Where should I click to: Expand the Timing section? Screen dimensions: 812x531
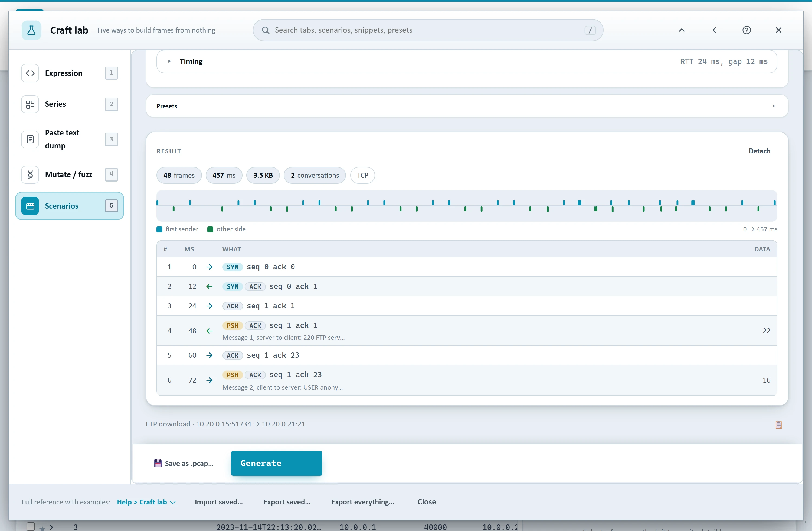(466, 61)
